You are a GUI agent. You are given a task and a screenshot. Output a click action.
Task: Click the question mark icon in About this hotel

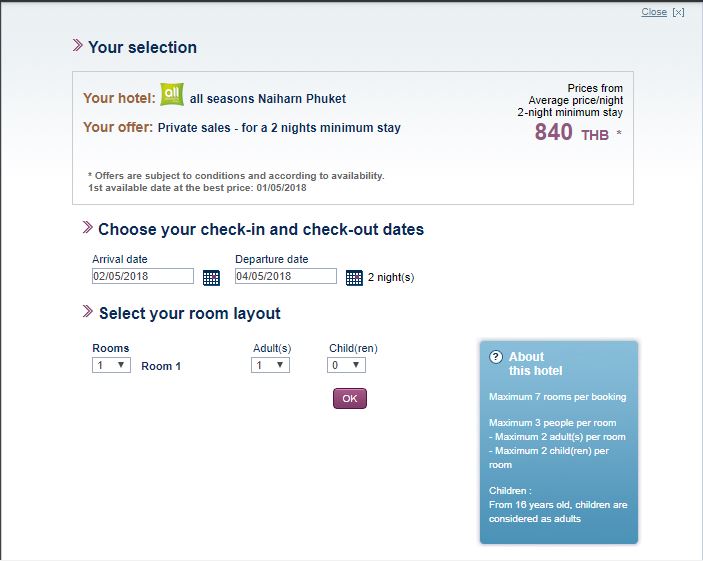click(x=495, y=357)
